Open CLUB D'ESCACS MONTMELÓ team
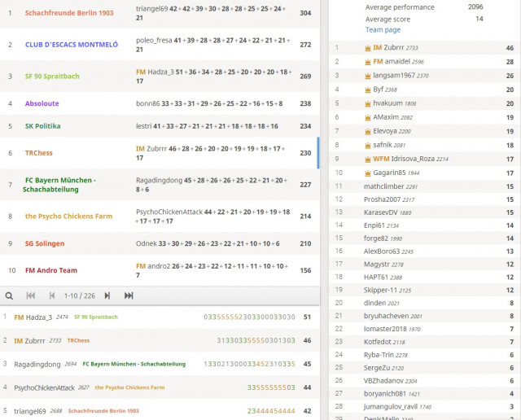521x420 pixels. point(72,45)
